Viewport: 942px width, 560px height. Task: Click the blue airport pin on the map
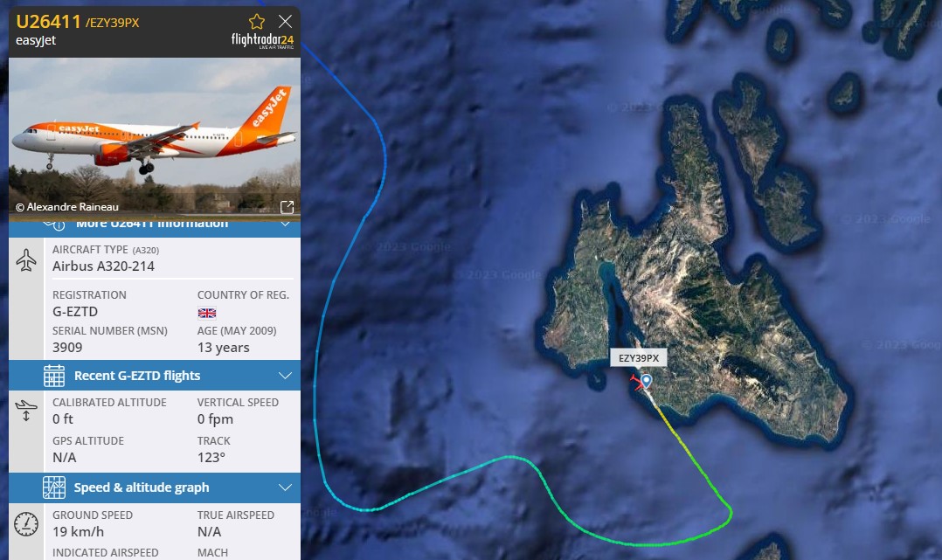(x=647, y=381)
